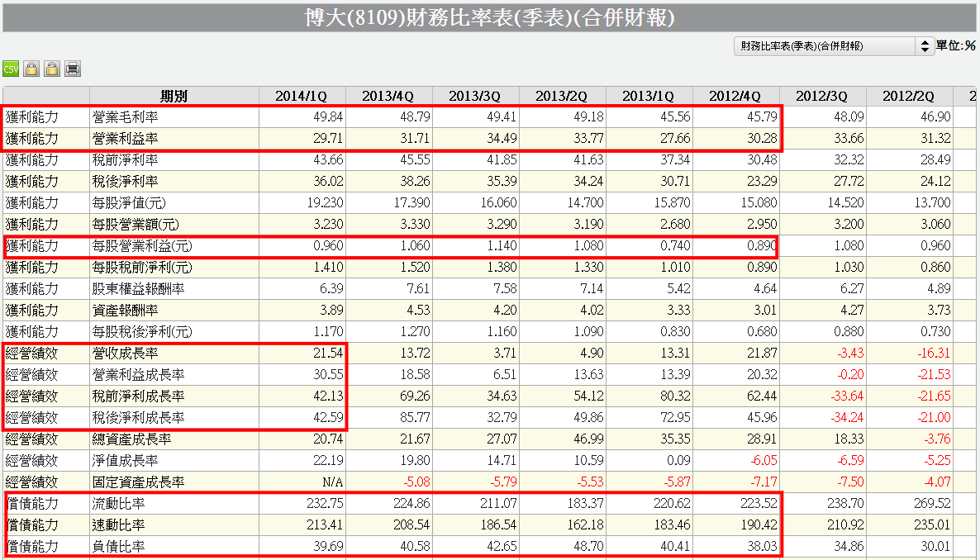
Task: Click the 43.66 pre-tax margin value
Action: 328,160
